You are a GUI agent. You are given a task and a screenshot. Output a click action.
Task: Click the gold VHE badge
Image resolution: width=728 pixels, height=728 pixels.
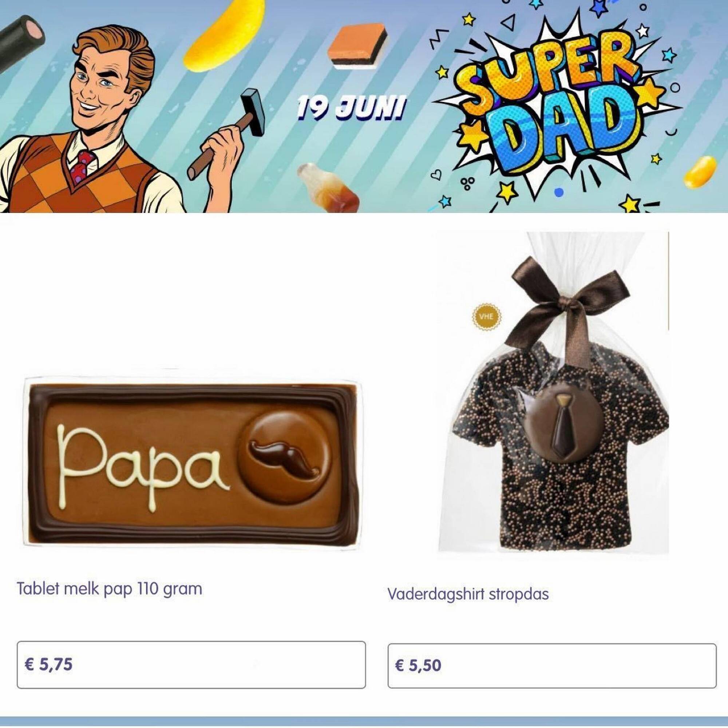[x=486, y=317]
